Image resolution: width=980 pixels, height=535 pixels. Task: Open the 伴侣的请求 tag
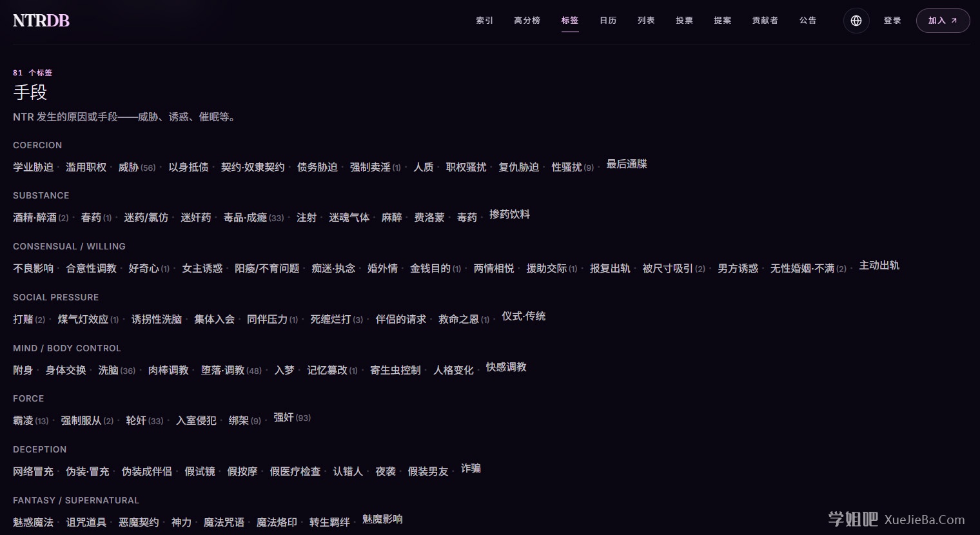click(400, 319)
